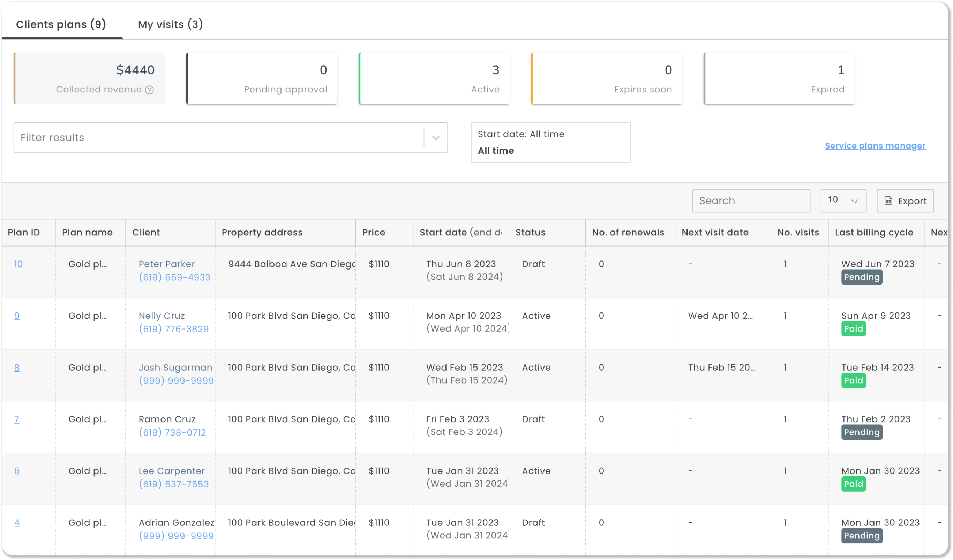Select the Expires soon card

pyautogui.click(x=607, y=78)
